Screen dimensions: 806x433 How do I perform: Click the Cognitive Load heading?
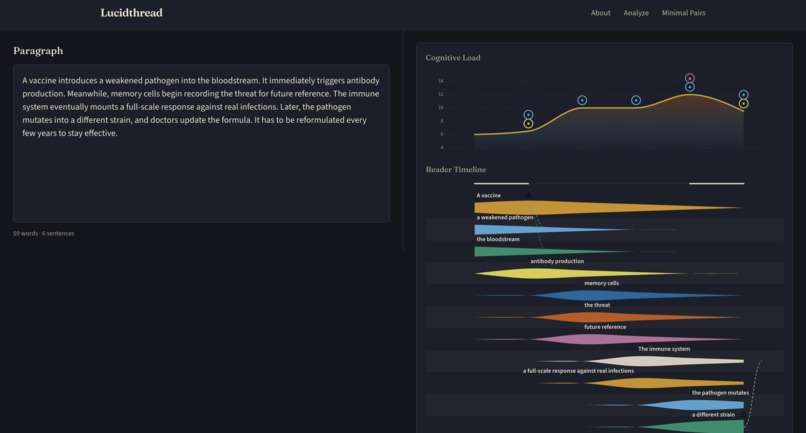tap(453, 58)
